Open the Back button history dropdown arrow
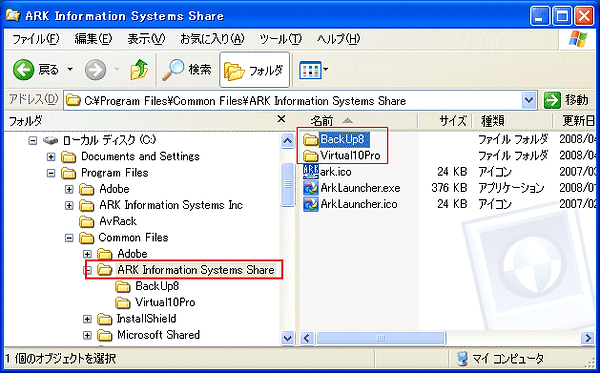The height and width of the screenshot is (373, 600). (70, 70)
